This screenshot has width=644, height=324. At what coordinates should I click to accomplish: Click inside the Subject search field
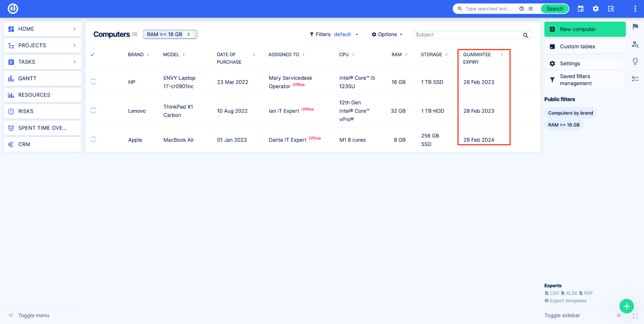pyautogui.click(x=467, y=34)
